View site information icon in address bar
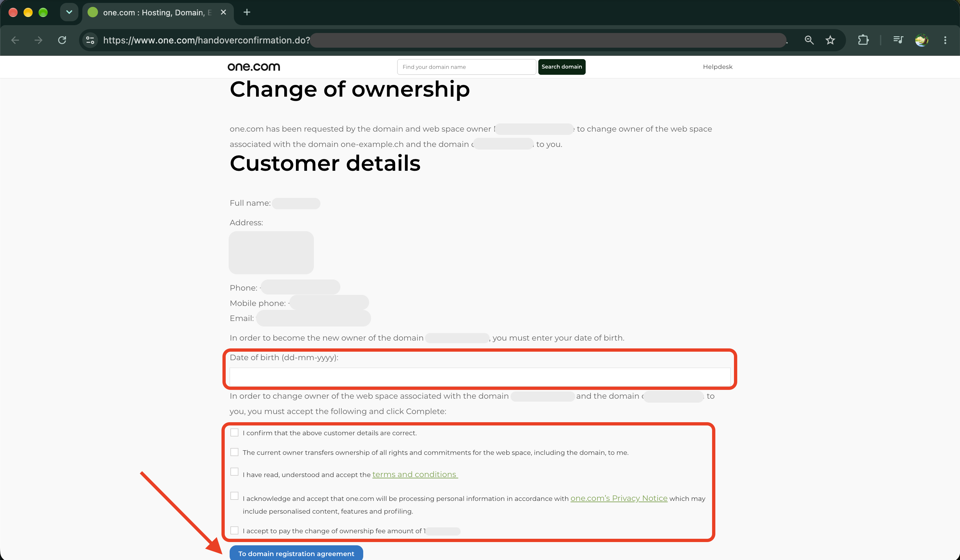Viewport: 960px width, 560px height. tap(90, 40)
